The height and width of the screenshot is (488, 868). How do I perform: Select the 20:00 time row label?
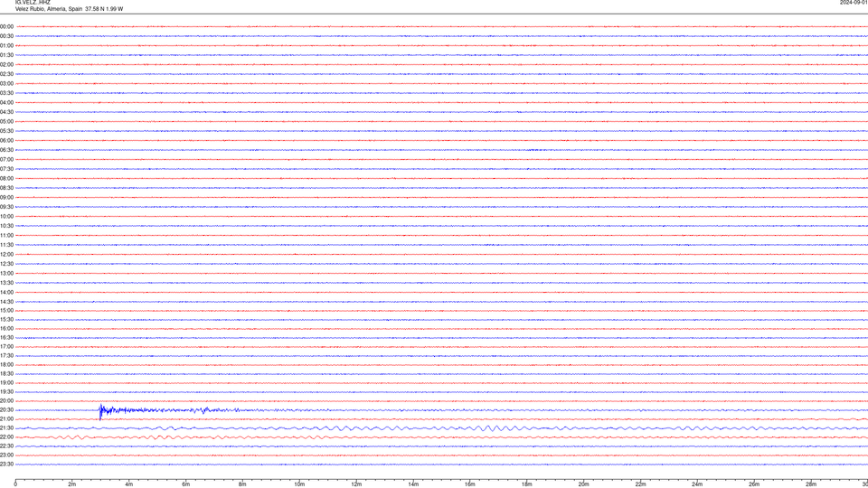[x=6, y=401]
